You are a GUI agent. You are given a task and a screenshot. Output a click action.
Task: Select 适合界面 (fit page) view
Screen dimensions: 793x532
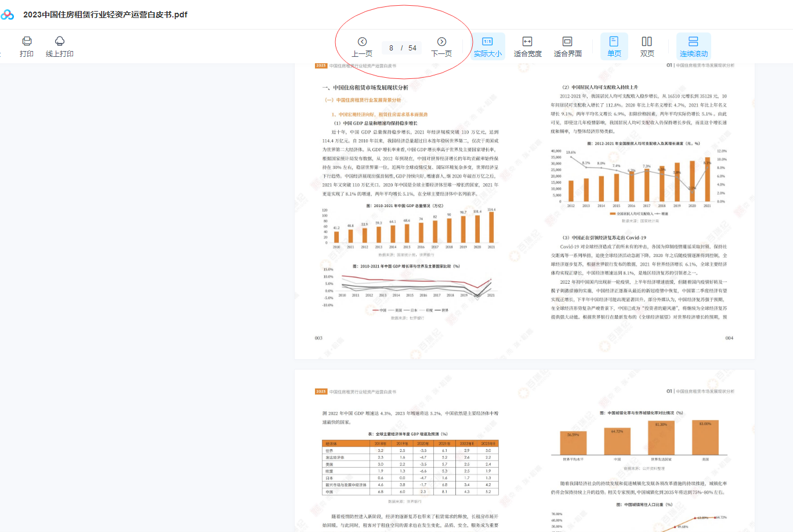pos(567,46)
